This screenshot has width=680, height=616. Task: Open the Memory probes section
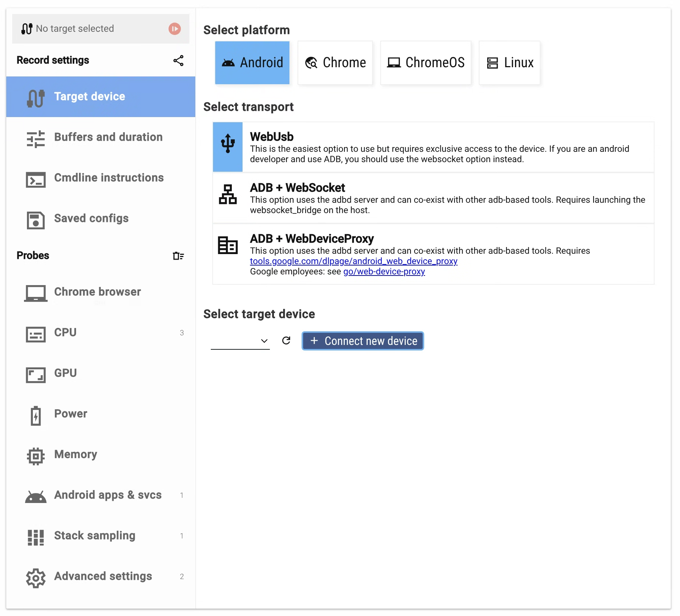click(101, 455)
